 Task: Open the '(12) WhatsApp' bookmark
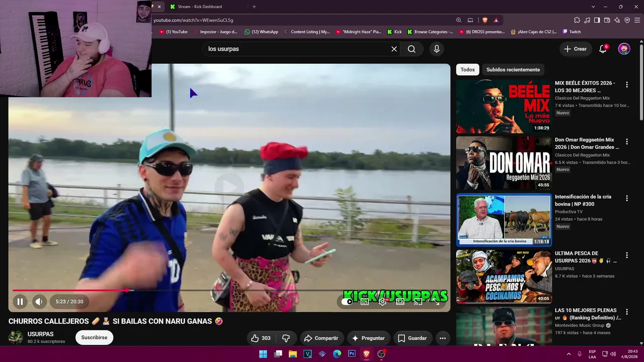[261, 32]
